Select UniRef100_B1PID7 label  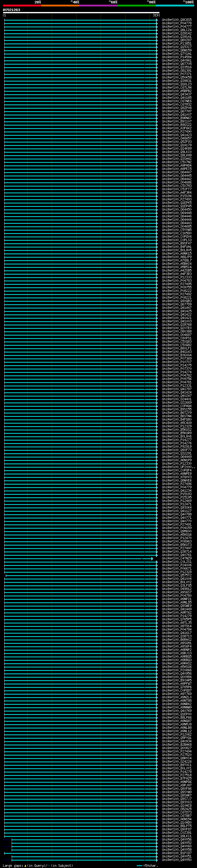click(177, 853)
